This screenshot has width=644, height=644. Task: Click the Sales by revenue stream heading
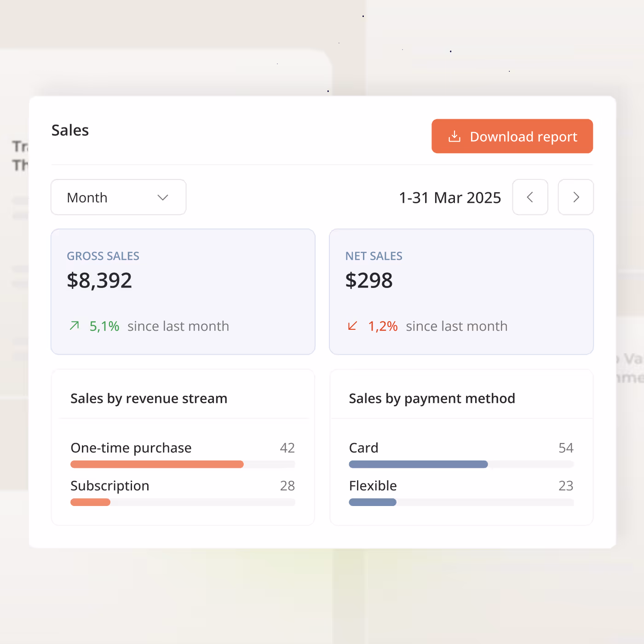pyautogui.click(x=149, y=398)
